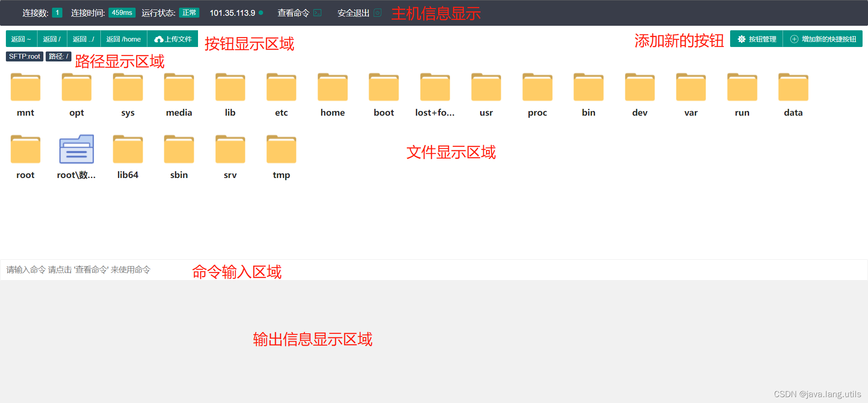Open the sys folder
This screenshot has width=868, height=403.
128,87
